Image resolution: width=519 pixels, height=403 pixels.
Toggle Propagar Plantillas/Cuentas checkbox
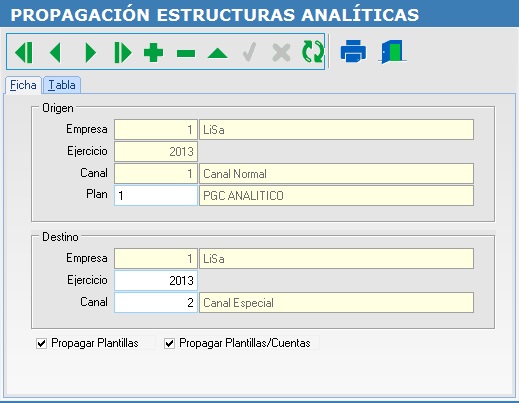click(169, 343)
